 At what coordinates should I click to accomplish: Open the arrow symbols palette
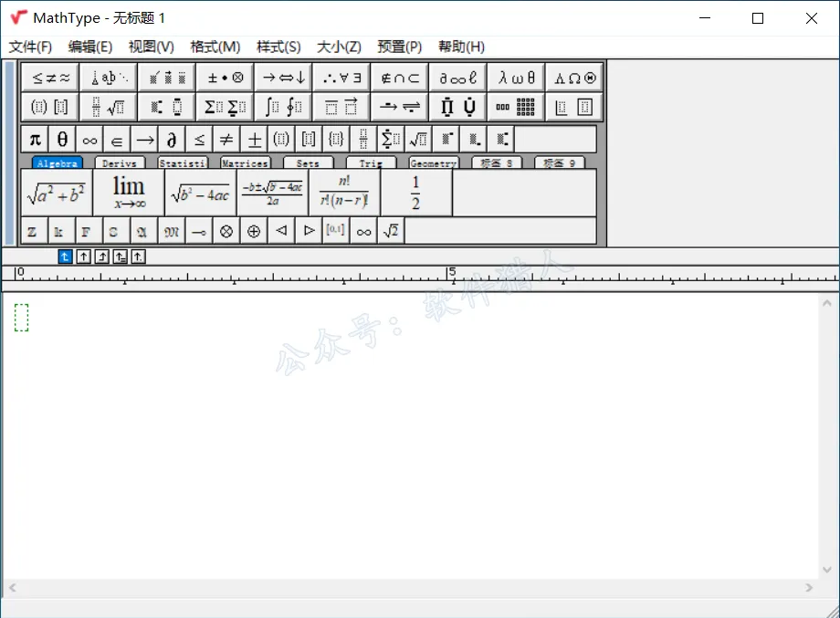283,79
